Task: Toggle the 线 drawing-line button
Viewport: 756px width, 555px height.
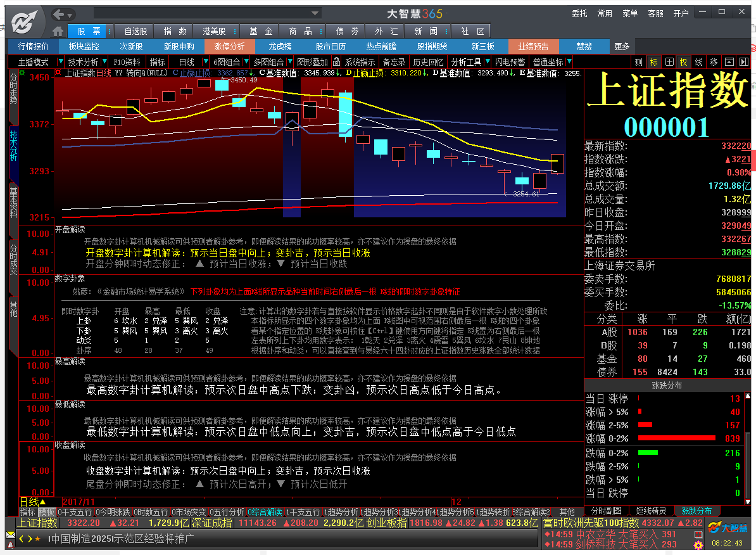Action: (x=698, y=62)
